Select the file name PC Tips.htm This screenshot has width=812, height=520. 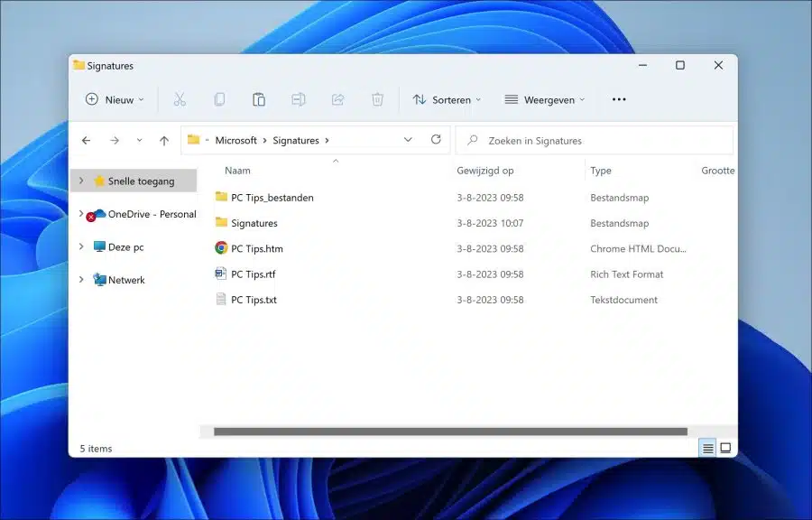click(257, 248)
